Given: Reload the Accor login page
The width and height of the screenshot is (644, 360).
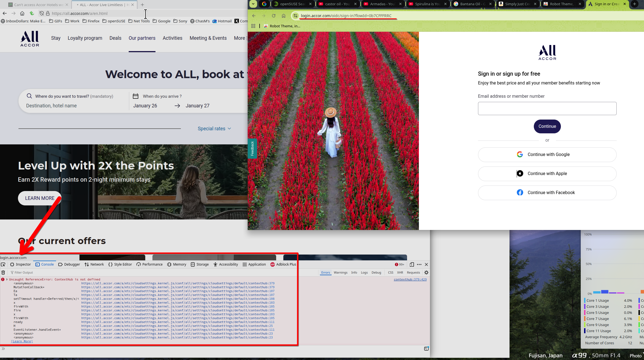Looking at the screenshot, I should pos(273,16).
